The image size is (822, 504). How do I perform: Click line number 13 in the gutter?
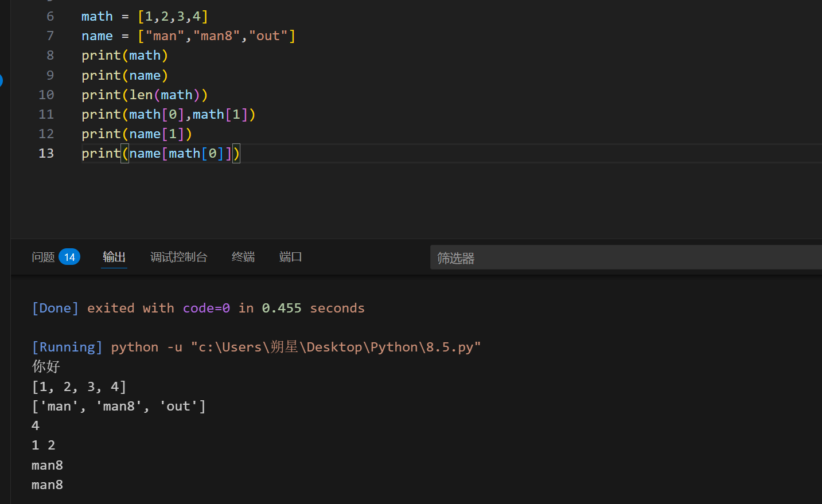tap(46, 154)
